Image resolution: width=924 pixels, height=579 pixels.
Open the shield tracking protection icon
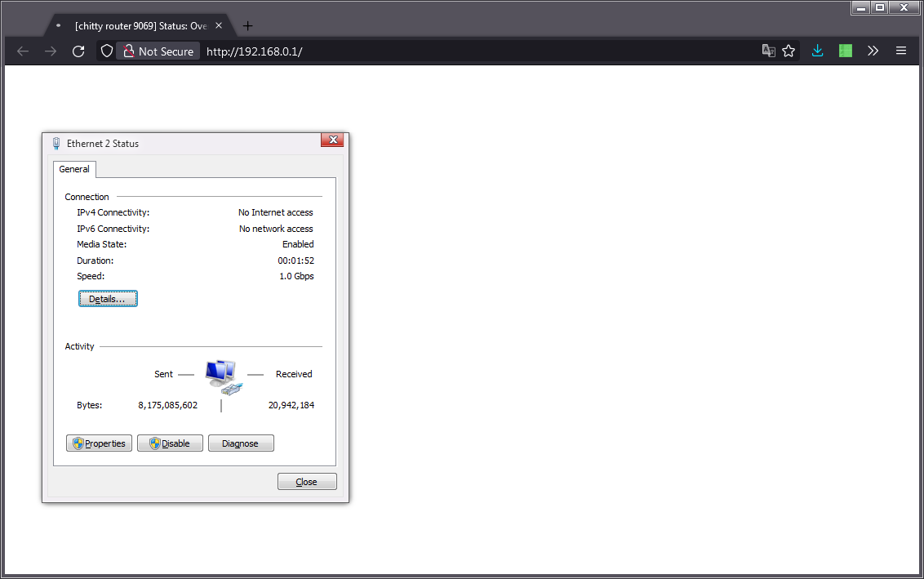click(x=107, y=51)
